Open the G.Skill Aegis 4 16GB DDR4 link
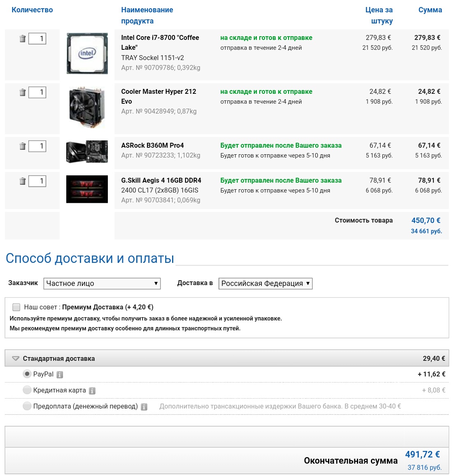The image size is (461, 476). [x=161, y=180]
